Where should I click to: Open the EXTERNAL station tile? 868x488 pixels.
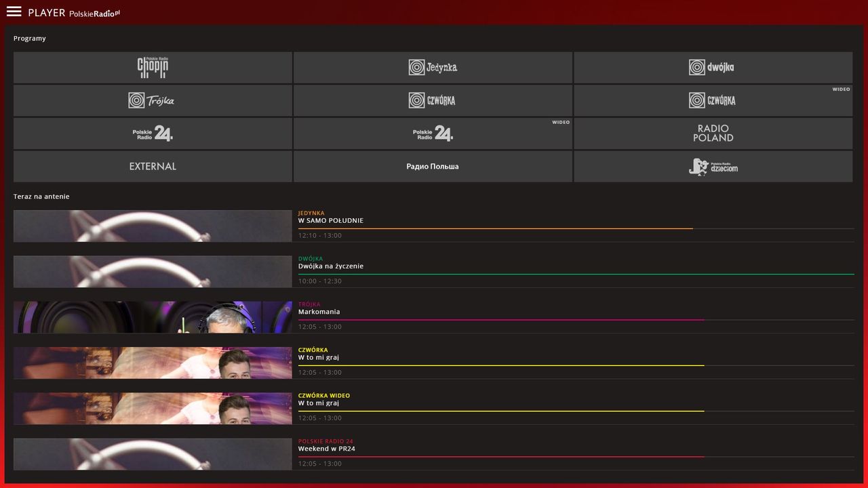[x=153, y=166]
